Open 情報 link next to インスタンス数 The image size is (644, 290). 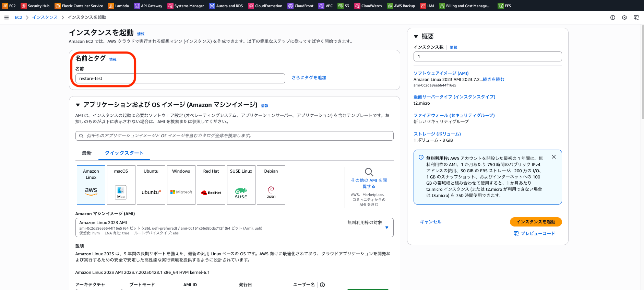click(x=454, y=47)
